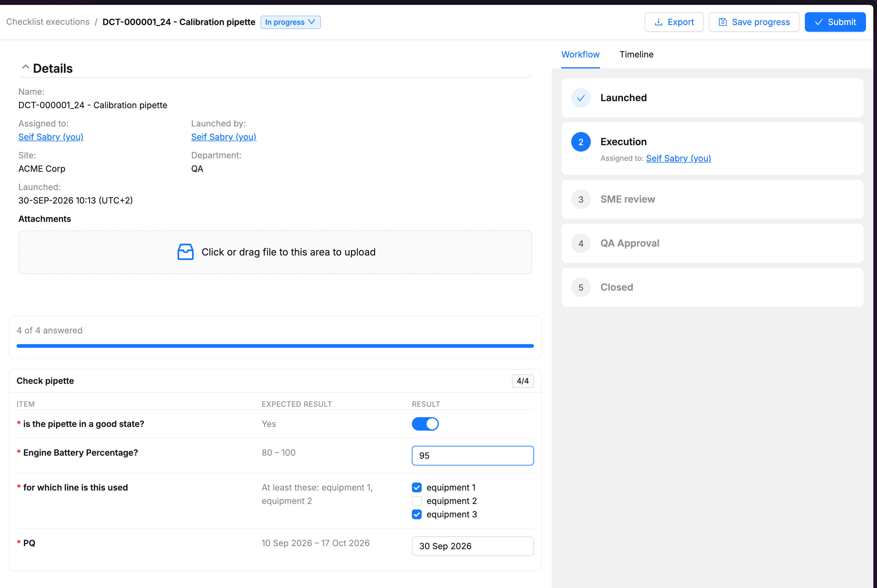877x588 pixels.
Task: Uncheck the equipment 3 checkbox
Action: pyautogui.click(x=416, y=515)
